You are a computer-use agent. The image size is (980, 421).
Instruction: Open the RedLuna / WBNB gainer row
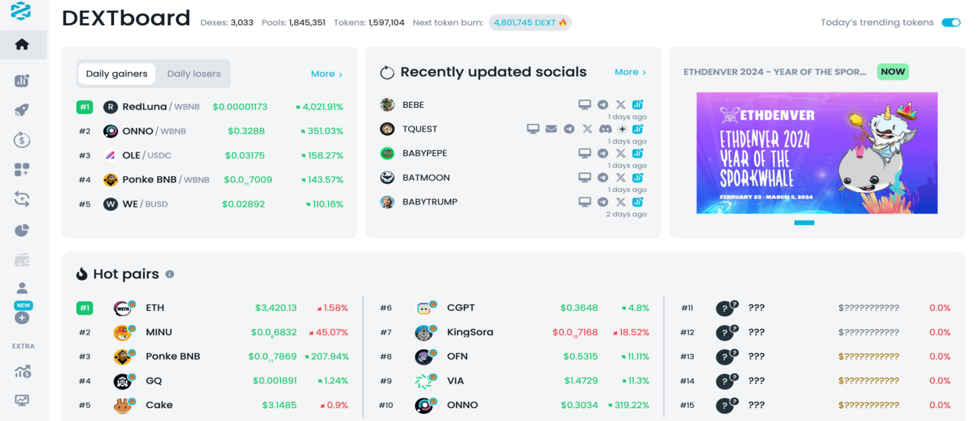210,107
